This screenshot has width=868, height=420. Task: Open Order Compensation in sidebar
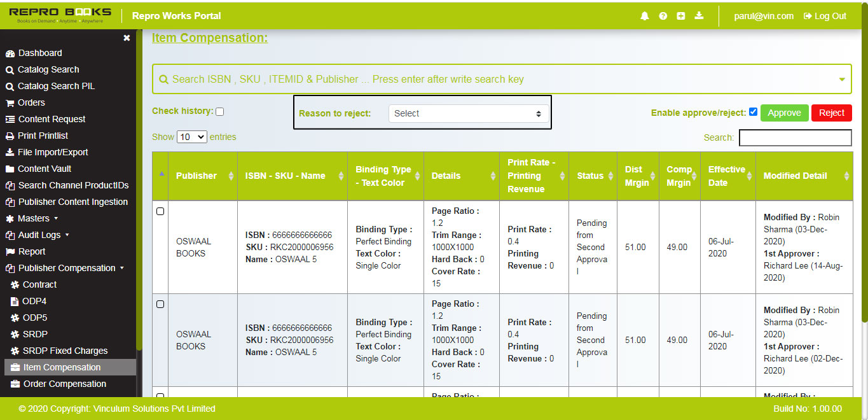click(64, 384)
